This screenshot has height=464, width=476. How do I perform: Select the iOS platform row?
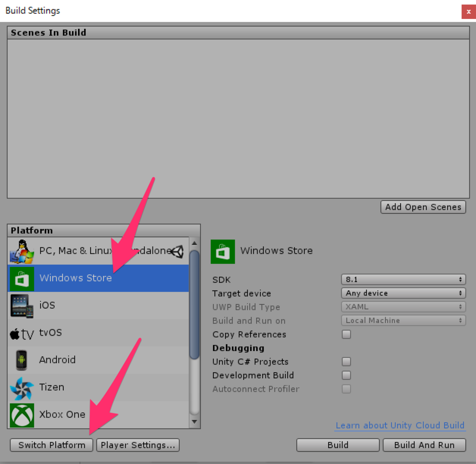98,305
